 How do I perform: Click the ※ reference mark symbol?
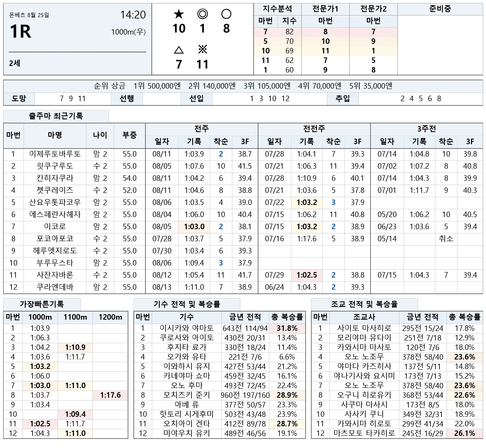[202, 49]
